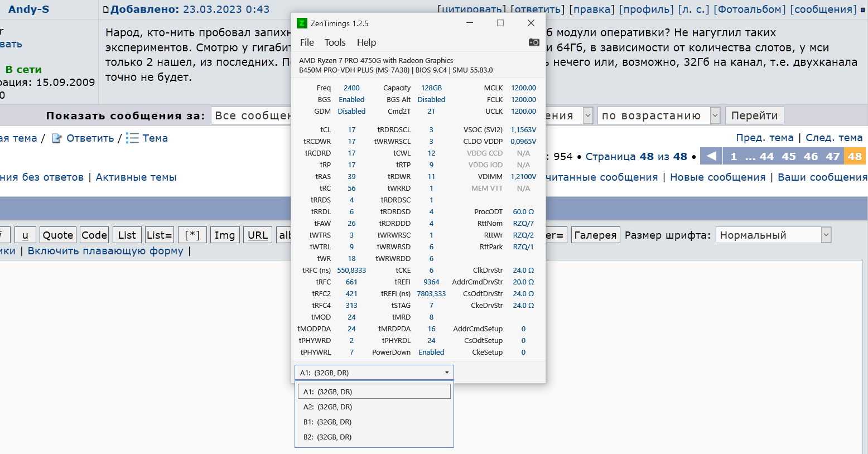Image resolution: width=868 pixels, height=454 pixels.
Task: Close the ZenTimings window
Action: point(531,23)
